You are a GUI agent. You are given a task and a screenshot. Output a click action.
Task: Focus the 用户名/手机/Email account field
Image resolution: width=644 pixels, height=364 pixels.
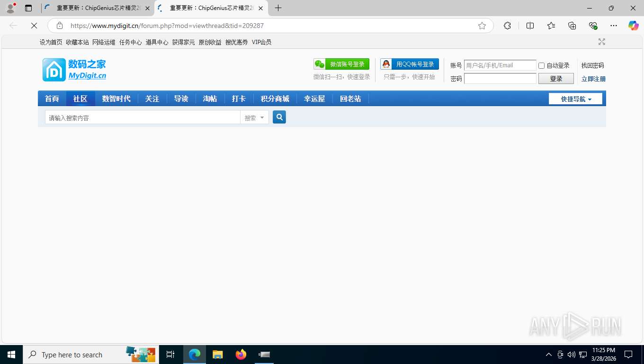coord(500,65)
